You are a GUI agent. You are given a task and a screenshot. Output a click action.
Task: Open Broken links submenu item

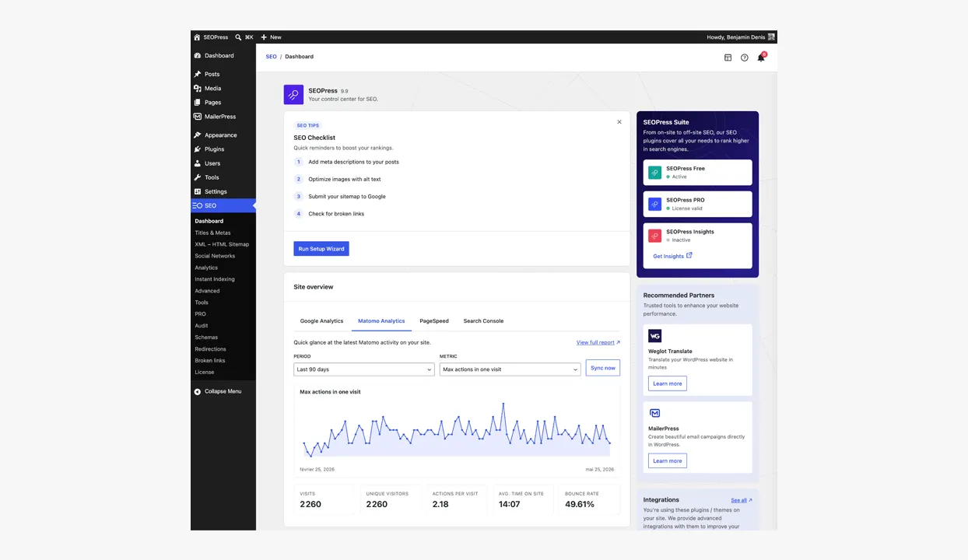[x=210, y=361]
